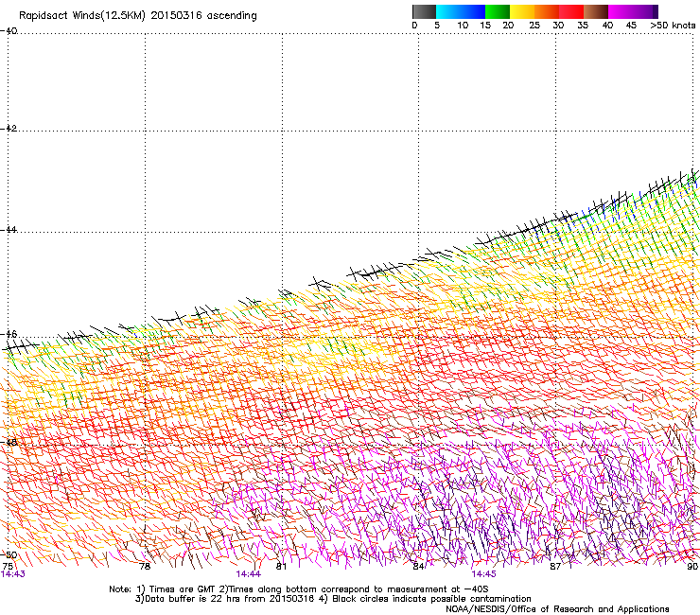
Task: Click the purple time label '14:44'
Action: (x=248, y=574)
